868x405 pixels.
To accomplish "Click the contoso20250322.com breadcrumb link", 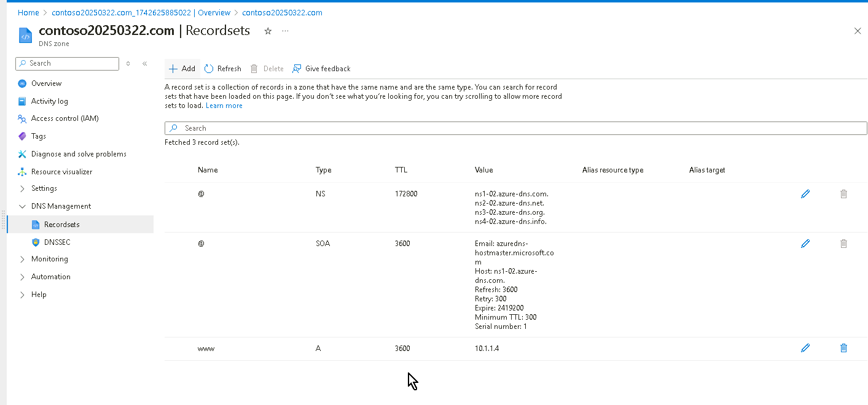I will pos(282,12).
